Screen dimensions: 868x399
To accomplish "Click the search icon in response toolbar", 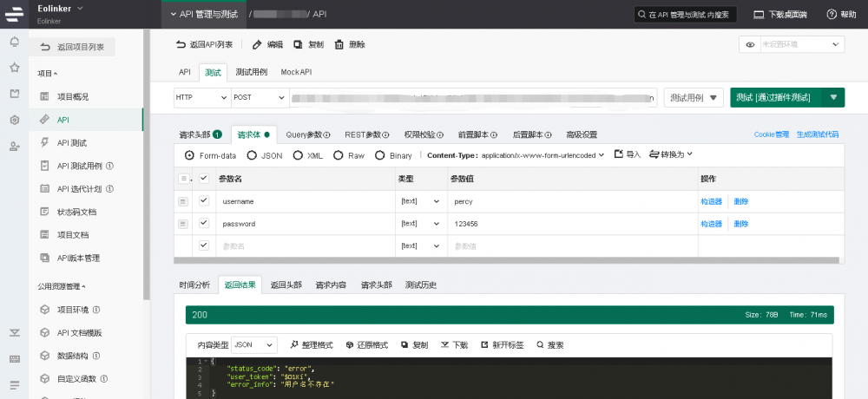I will (x=540, y=344).
